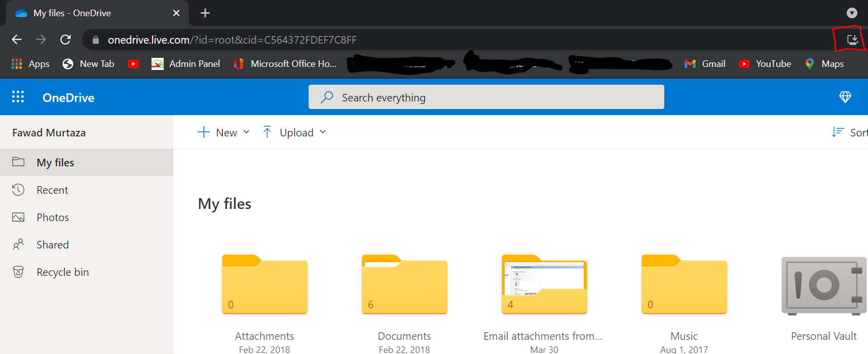Open the Admin Panel bookmark
Screen dimensions: 868x354
click(186, 64)
